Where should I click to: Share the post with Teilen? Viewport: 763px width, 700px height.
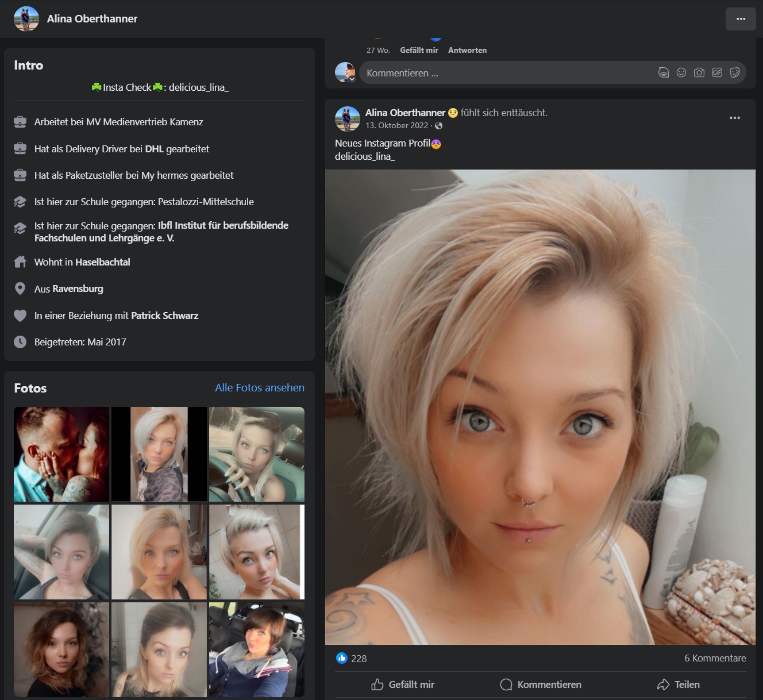pos(679,684)
